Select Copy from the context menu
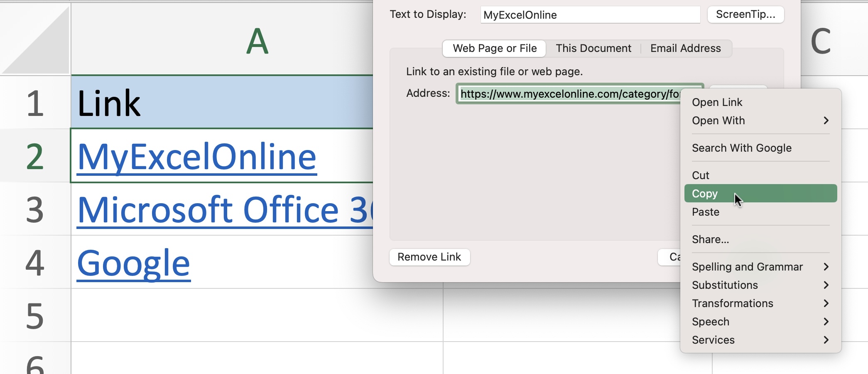Viewport: 868px width, 374px height. [704, 193]
